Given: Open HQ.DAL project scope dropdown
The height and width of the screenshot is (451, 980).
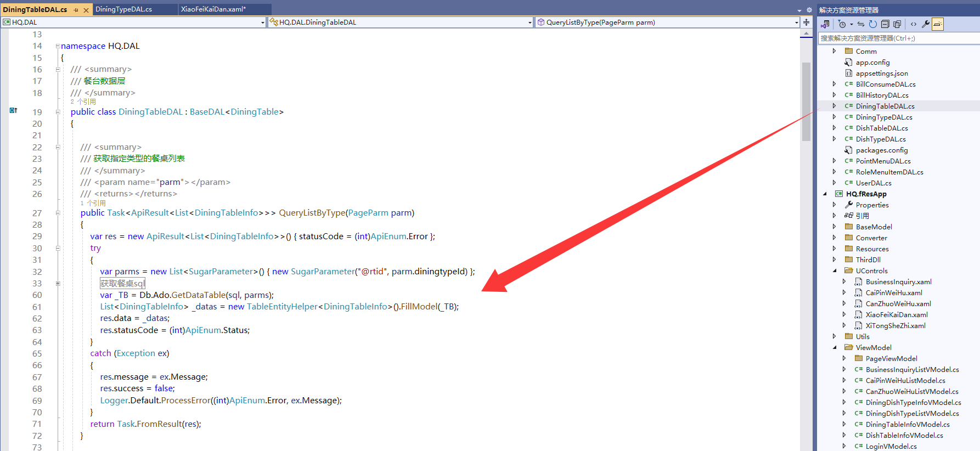Looking at the screenshot, I should (134, 22).
